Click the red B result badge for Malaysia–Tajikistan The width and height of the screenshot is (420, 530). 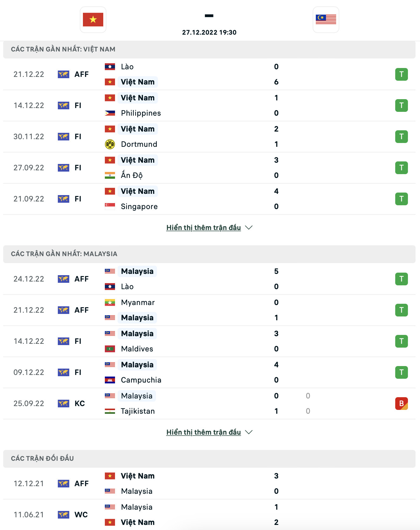click(401, 404)
